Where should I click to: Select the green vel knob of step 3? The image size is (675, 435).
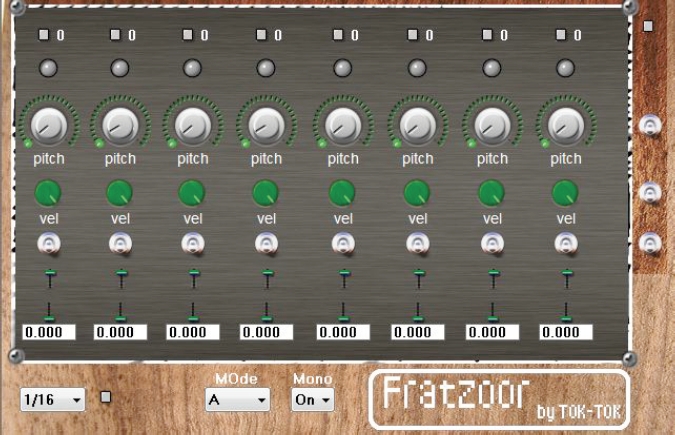(192, 193)
